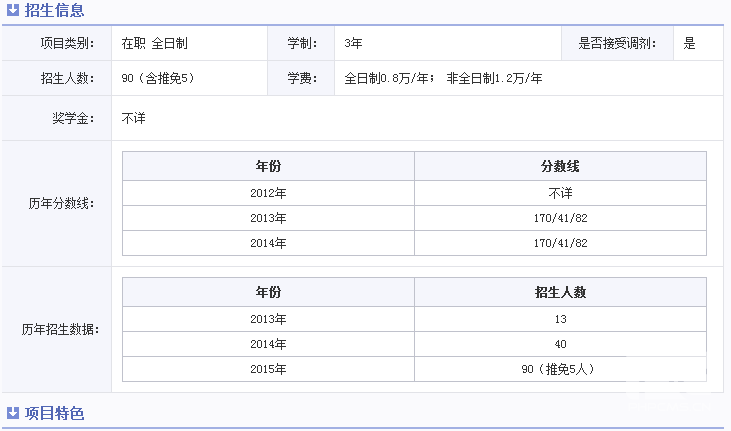Click 年份 header in enrollment table
Screen dimensions: 731x431
[269, 292]
